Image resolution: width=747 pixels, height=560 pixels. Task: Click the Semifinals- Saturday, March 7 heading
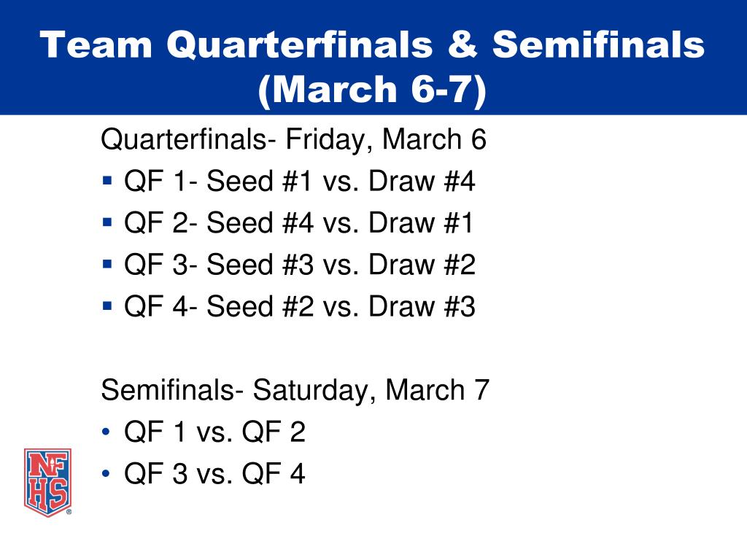tap(295, 390)
